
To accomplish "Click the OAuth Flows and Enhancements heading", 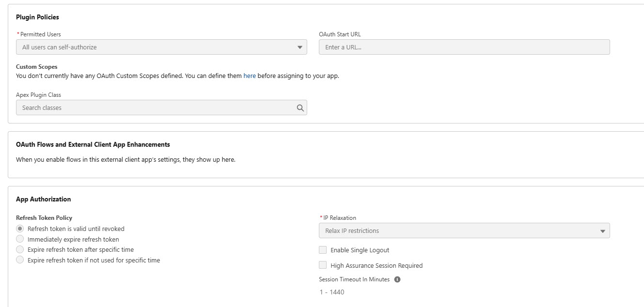I will pyautogui.click(x=93, y=145).
